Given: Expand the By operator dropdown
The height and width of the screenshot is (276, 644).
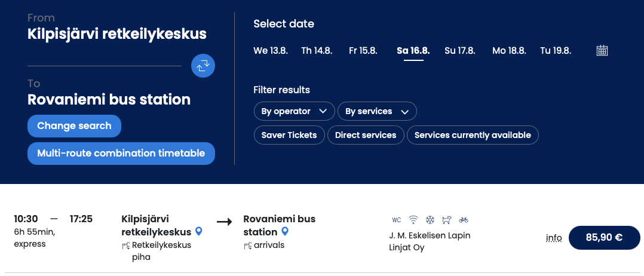Looking at the screenshot, I should (x=294, y=111).
